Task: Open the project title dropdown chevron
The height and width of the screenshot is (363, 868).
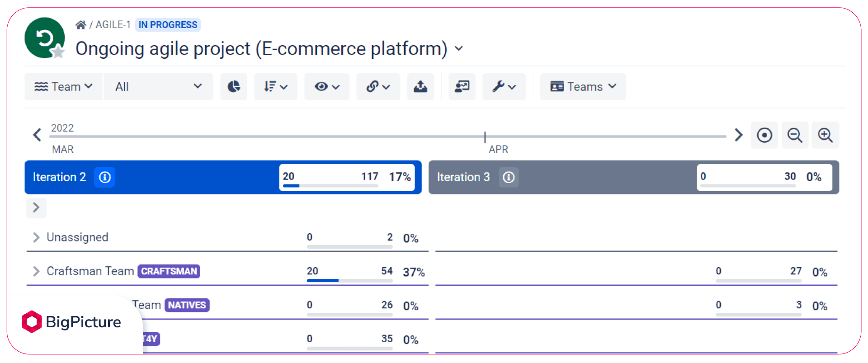Action: pyautogui.click(x=459, y=48)
